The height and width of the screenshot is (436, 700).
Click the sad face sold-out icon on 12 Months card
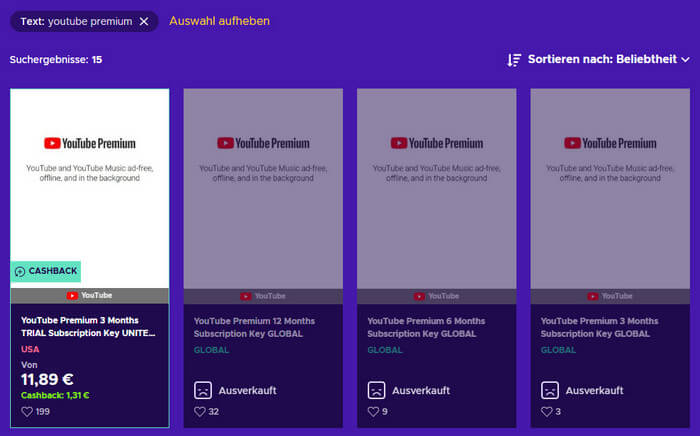click(x=203, y=390)
